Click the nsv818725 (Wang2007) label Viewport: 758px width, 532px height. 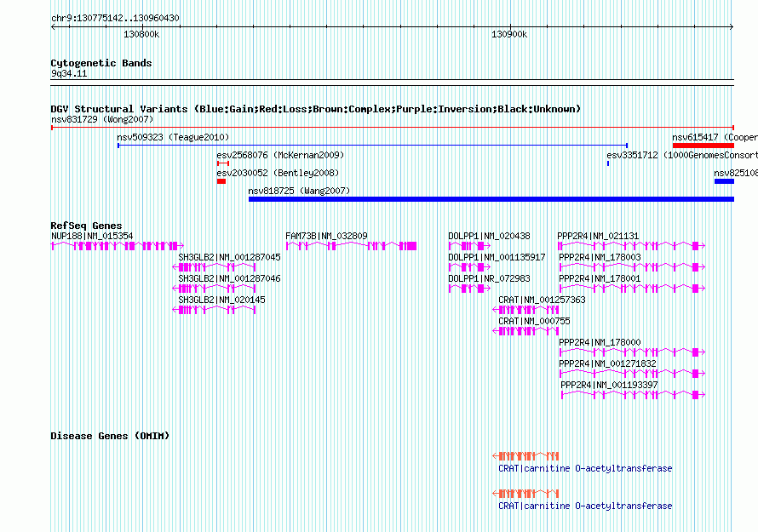tap(299, 191)
